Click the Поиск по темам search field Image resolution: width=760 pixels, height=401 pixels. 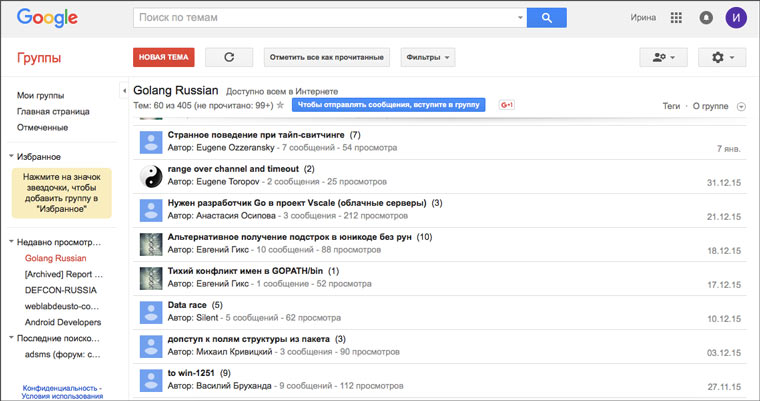pyautogui.click(x=325, y=18)
